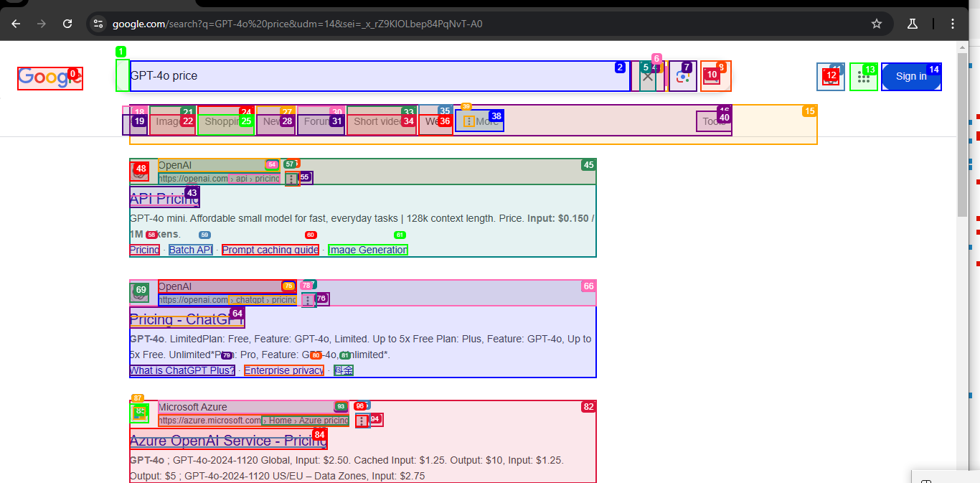This screenshot has width=980, height=483.
Task: Open 'Enterprise privacy' sitelink
Action: [284, 370]
